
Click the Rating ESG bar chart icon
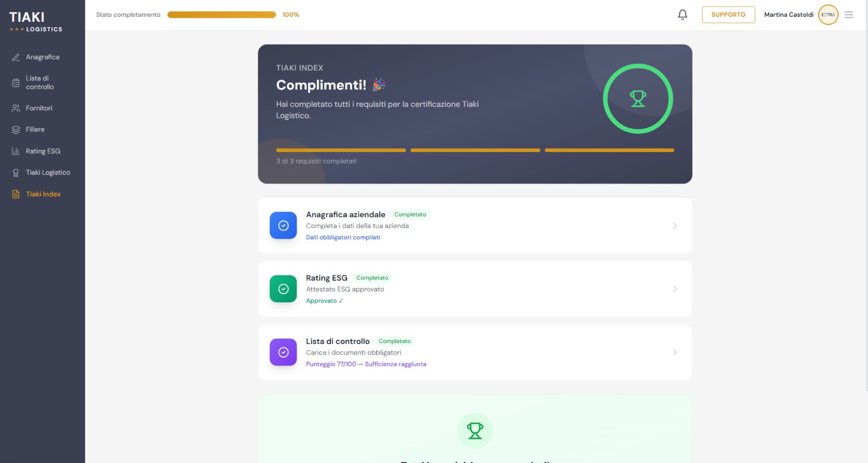click(16, 151)
